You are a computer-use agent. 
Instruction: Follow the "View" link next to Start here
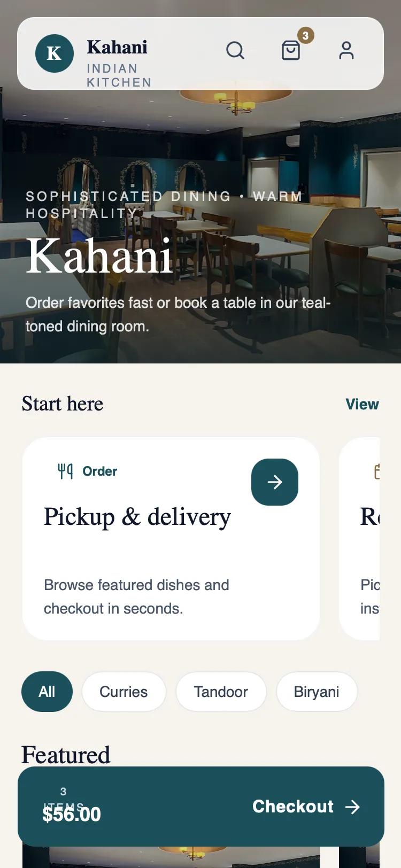coord(362,405)
